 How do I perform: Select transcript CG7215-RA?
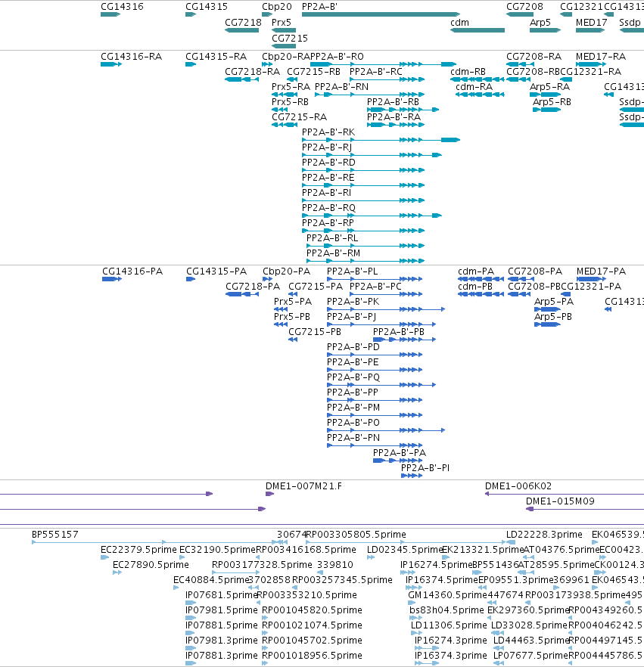coord(299,117)
